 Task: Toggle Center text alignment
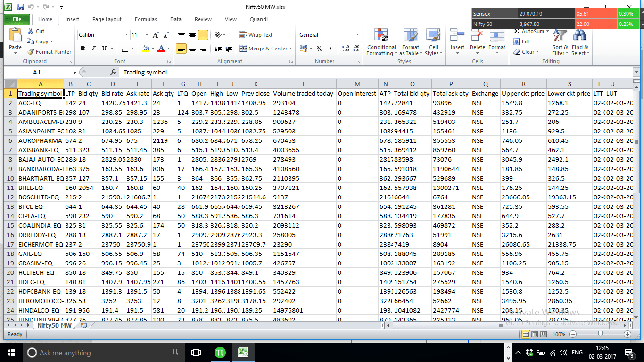[192, 49]
